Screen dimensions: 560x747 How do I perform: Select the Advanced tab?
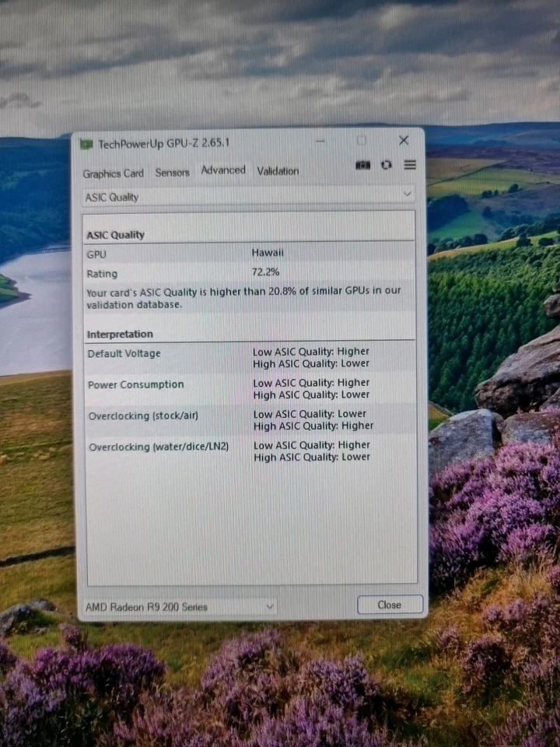point(223,170)
